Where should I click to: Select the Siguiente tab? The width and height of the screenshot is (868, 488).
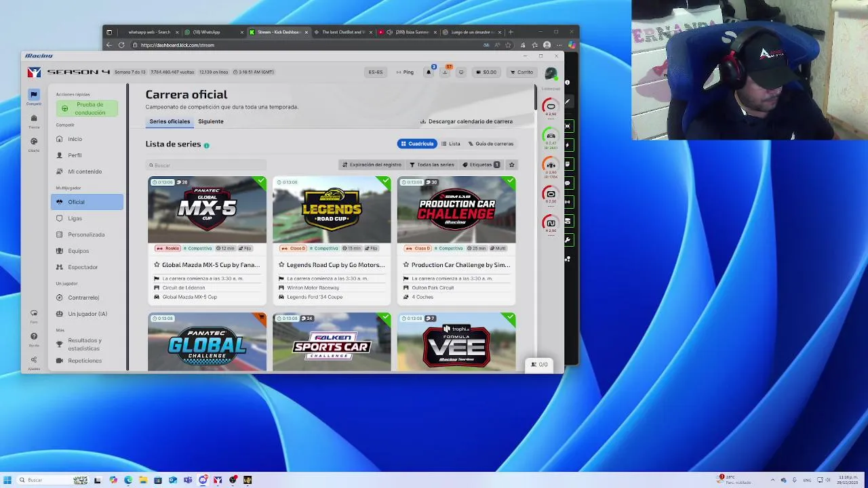pyautogui.click(x=211, y=121)
